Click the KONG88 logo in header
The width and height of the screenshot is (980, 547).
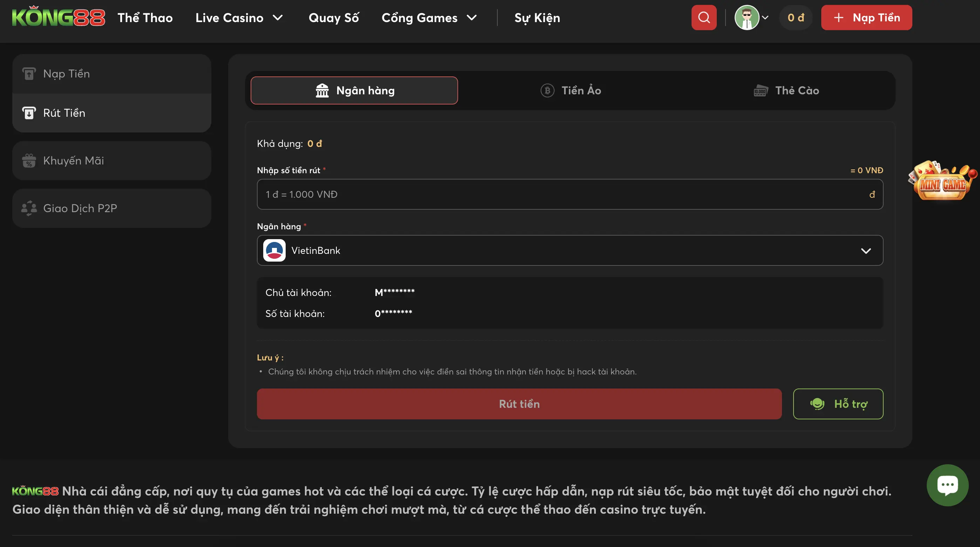[x=58, y=18]
